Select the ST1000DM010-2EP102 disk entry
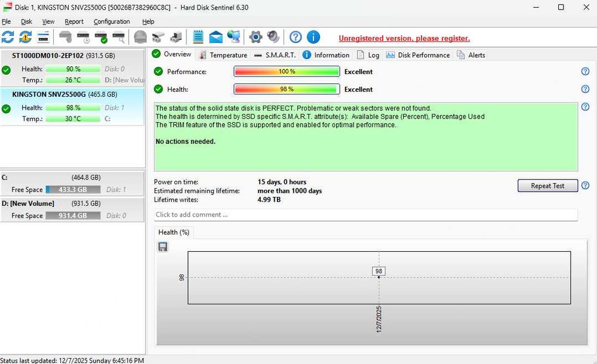This screenshot has width=597, height=364. tap(72, 68)
